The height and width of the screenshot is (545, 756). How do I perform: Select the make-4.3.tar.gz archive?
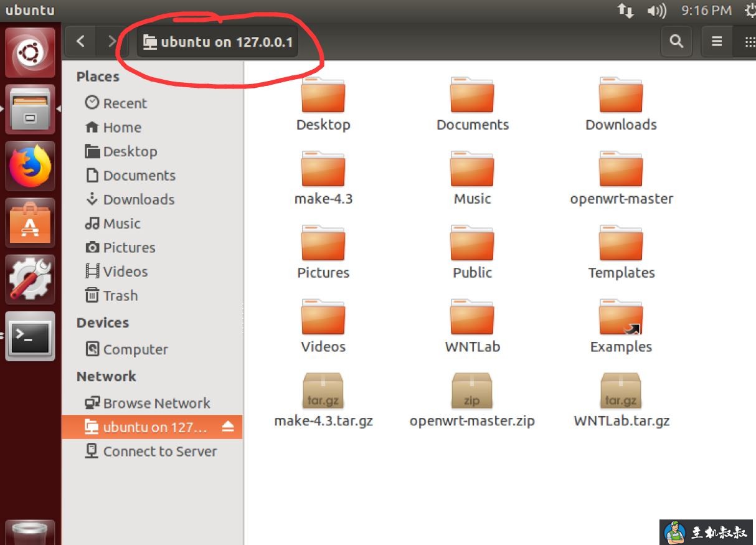click(x=323, y=391)
